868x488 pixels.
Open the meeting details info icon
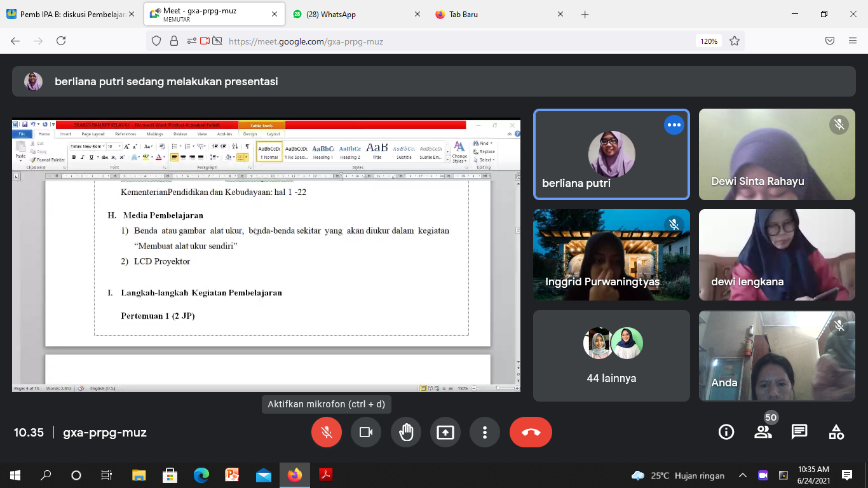coord(726,432)
